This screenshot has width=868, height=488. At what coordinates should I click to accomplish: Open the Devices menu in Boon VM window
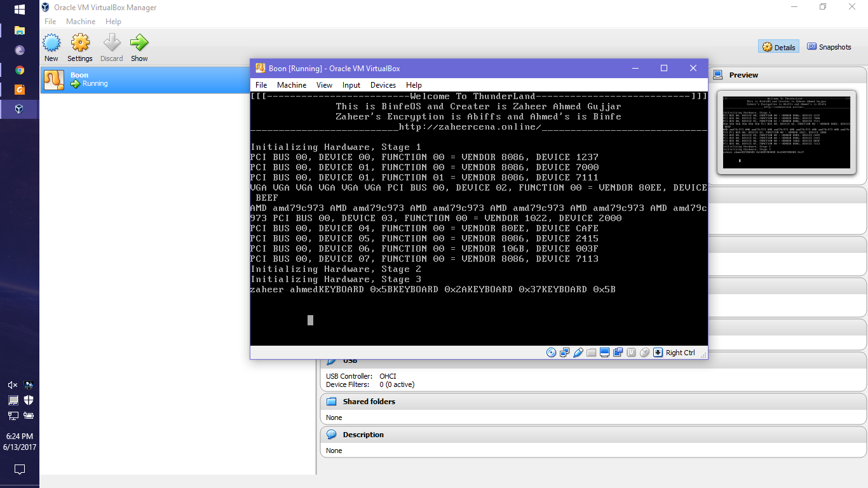(383, 85)
